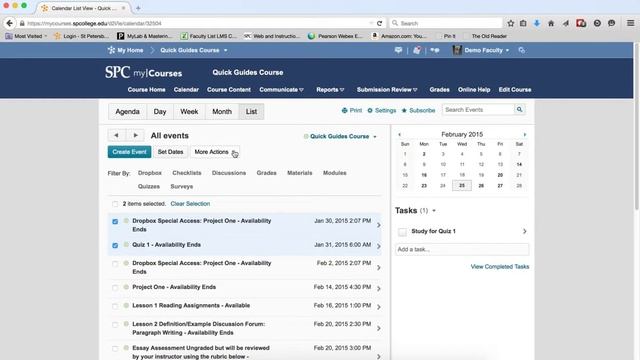Open Grades in course navbar

click(x=439, y=90)
